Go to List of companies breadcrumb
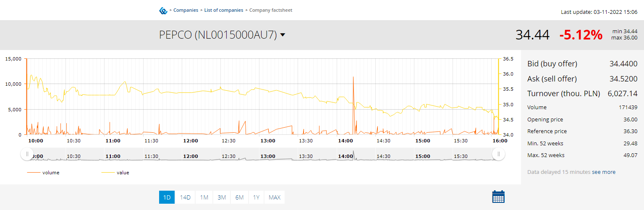Screen dimensions: 644x210 [x=223, y=10]
